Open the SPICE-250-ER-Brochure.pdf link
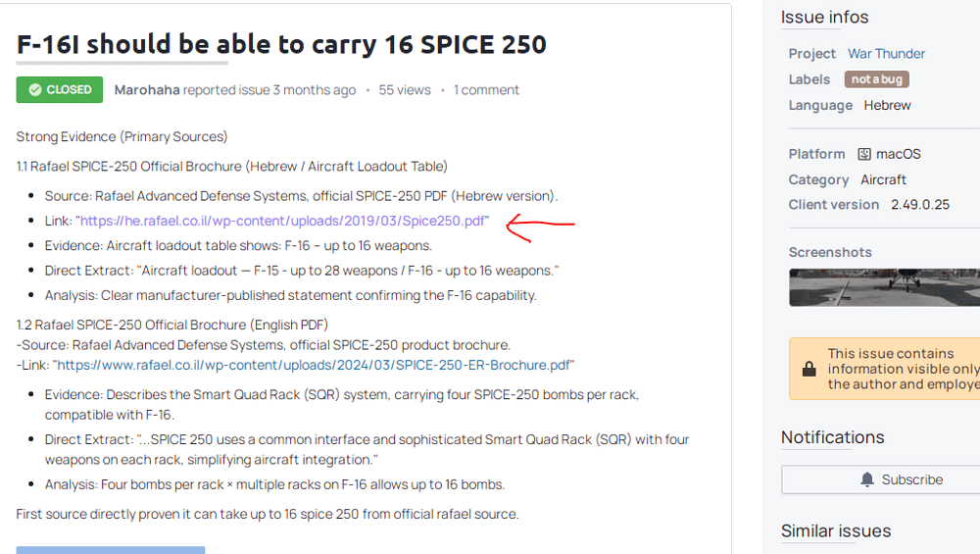Screen dimensions: 980x554 click(314, 365)
